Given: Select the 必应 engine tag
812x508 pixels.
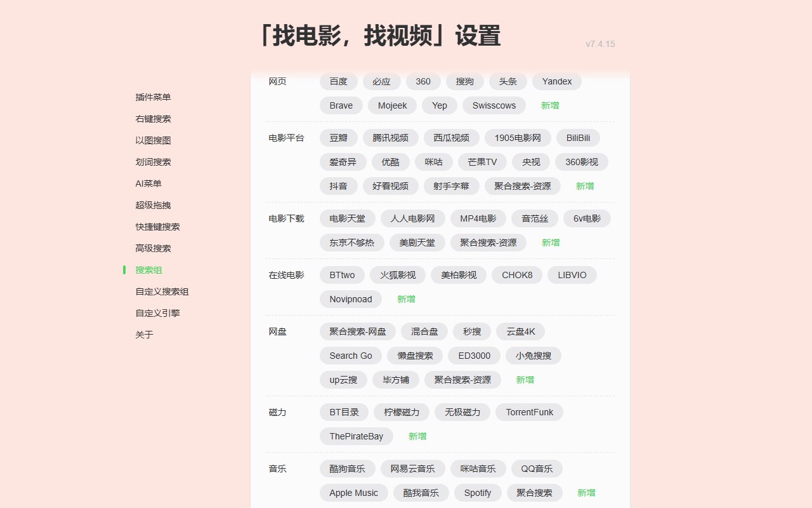Looking at the screenshot, I should click(x=382, y=81).
